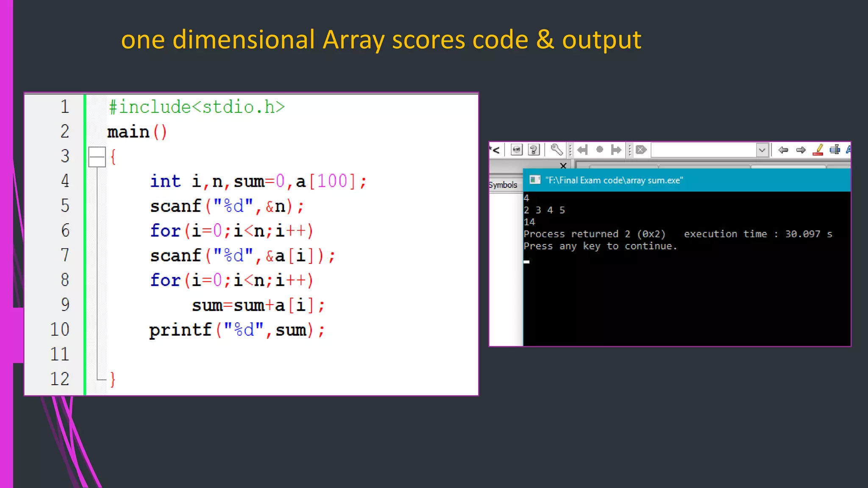Click line number 10 in the gutter
The width and height of the screenshot is (868, 488).
59,330
